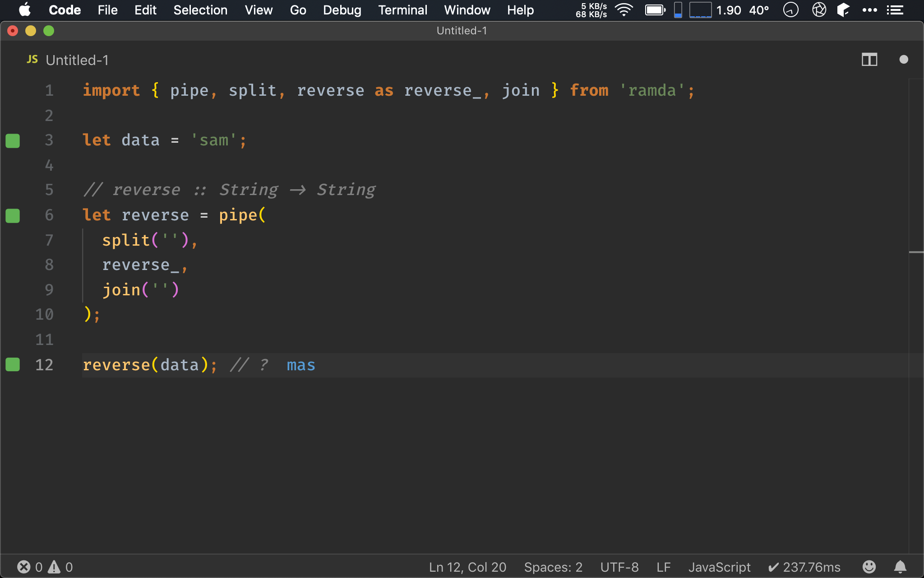Click the green Quokka marker on line 12
Viewport: 924px width, 578px height.
(x=13, y=364)
